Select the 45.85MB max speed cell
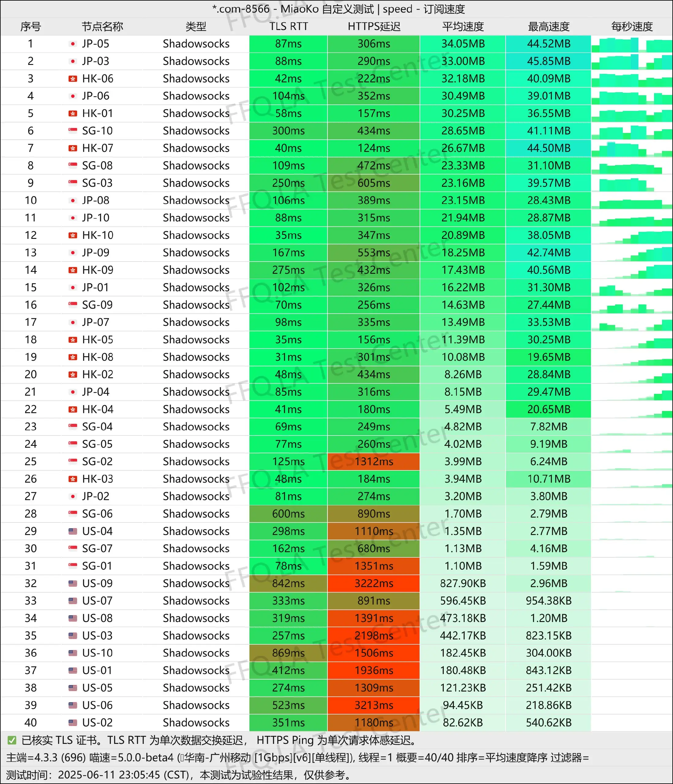 click(549, 61)
